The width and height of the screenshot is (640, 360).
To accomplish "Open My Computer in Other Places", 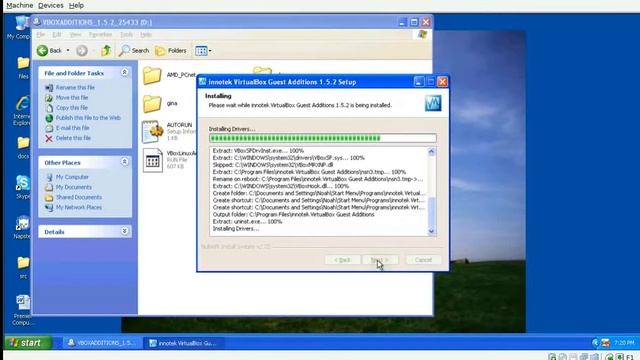I will pos(72,177).
